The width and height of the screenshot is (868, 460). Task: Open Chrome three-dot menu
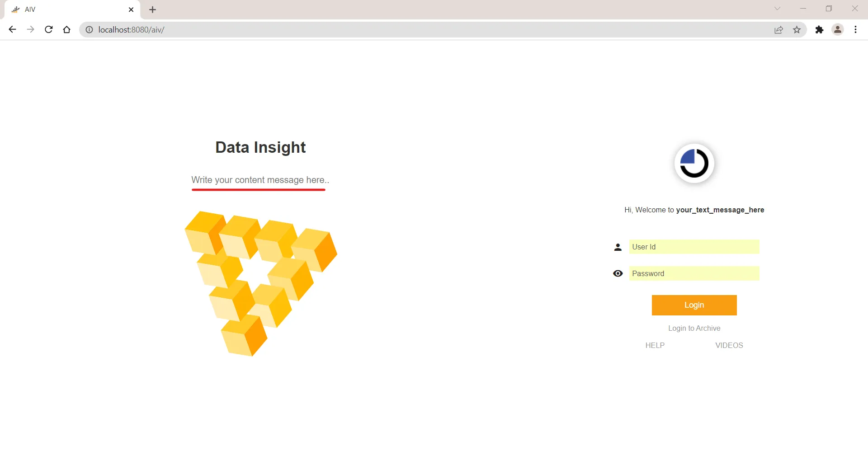click(x=856, y=29)
